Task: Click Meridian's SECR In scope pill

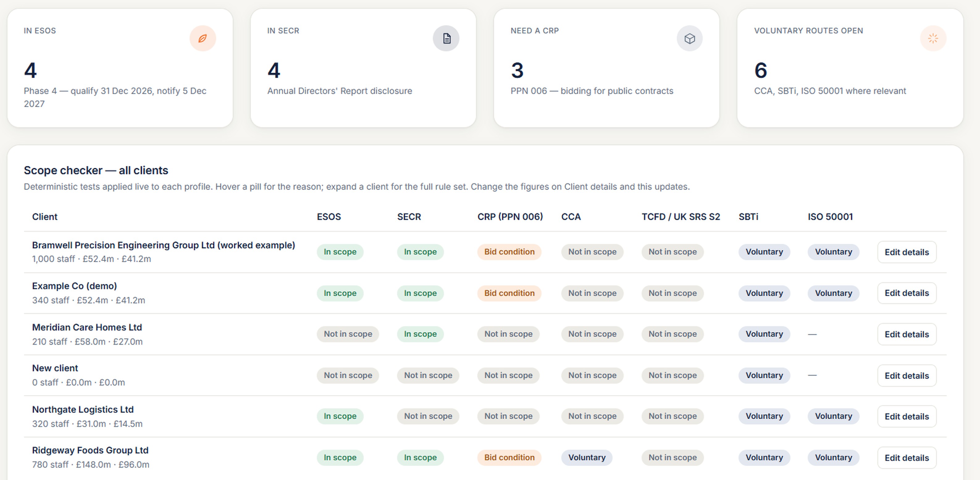Action: click(421, 334)
